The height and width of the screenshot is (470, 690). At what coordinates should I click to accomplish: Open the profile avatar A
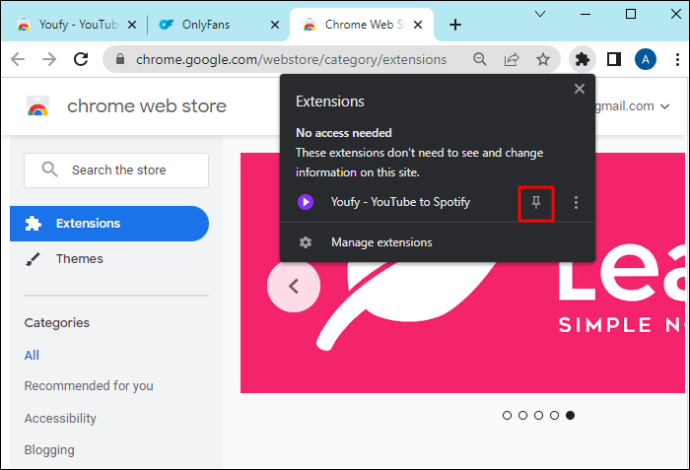645,59
